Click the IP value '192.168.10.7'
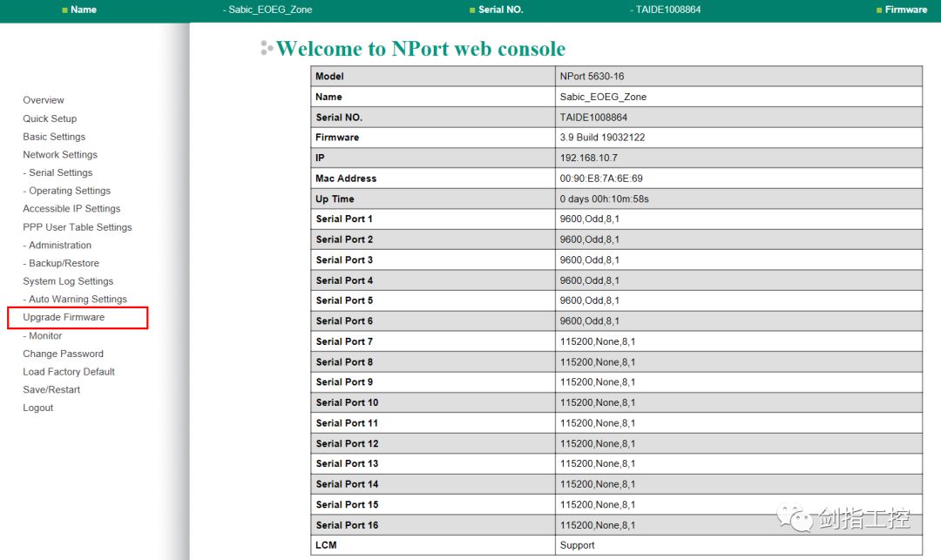Screen dimensions: 941x560 coord(589,158)
